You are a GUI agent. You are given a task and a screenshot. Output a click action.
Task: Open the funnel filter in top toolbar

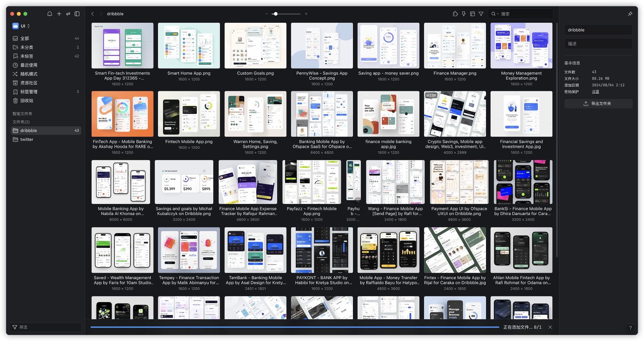coord(481,14)
